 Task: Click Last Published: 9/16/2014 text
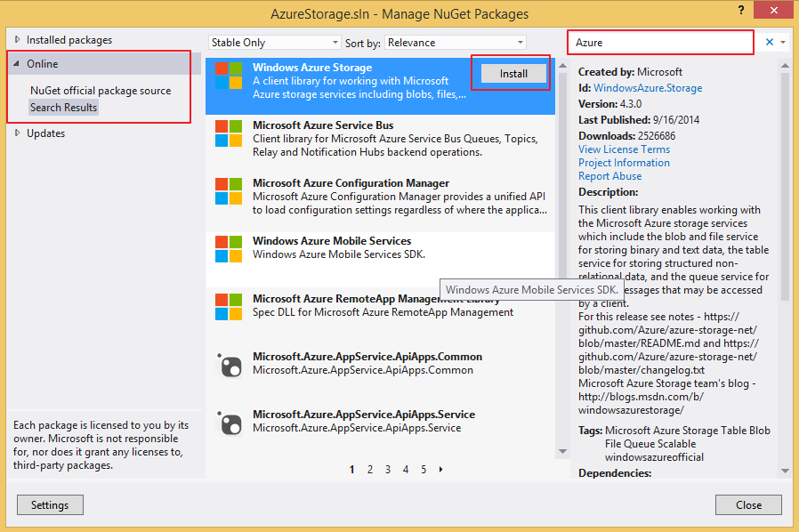click(x=639, y=120)
